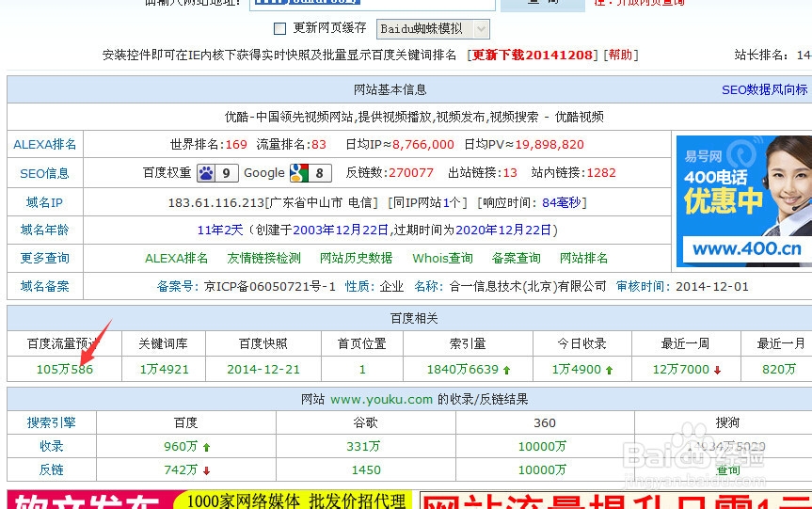Click the red down arrow beside 742万
The height and width of the screenshot is (509, 812).
tap(207, 470)
